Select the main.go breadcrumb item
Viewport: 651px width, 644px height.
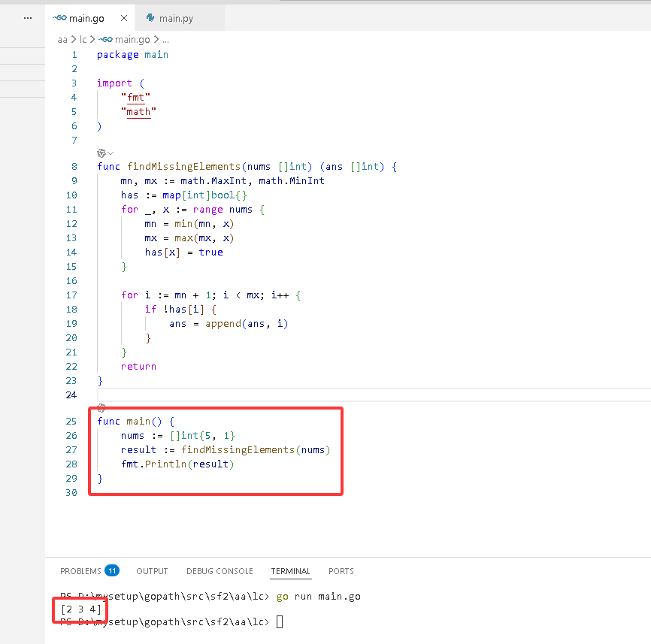132,39
